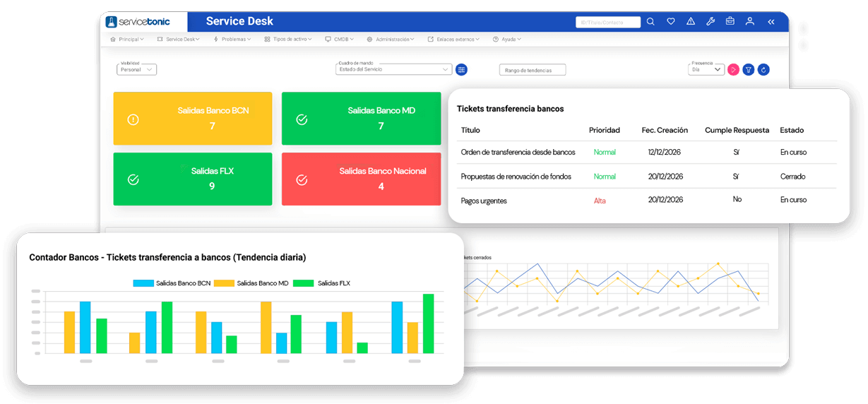Open the Enlaces externos menu

point(453,40)
